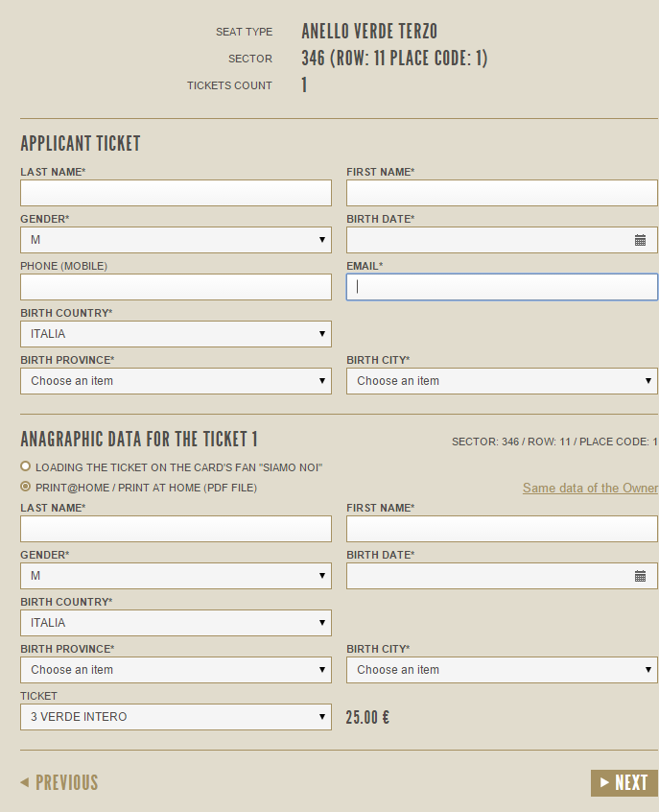Click the SEAT TYPE label
Viewport: 659px width, 812px height.
point(244,32)
